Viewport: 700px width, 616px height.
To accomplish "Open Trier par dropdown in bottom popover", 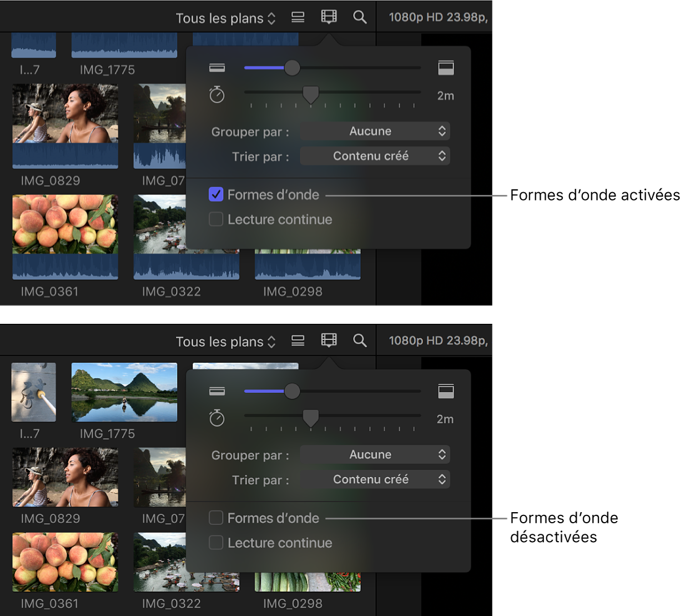I will pyautogui.click(x=375, y=479).
